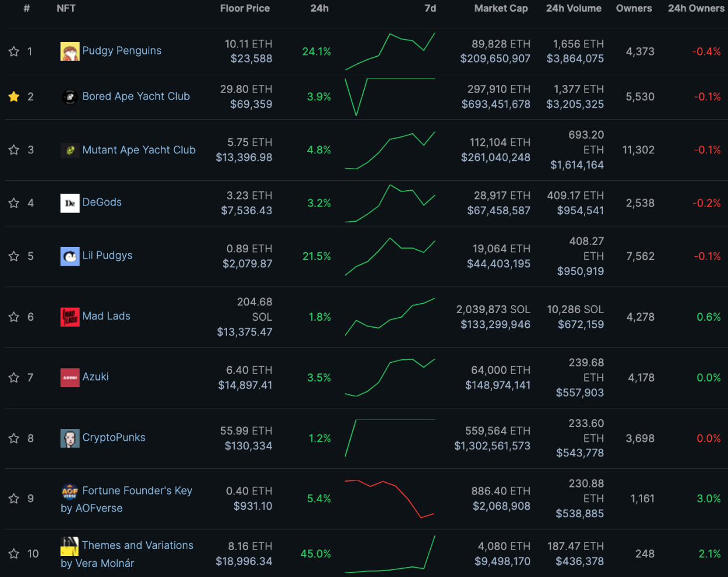Image resolution: width=728 pixels, height=577 pixels.
Task: Sort by Owners column header
Action: click(634, 8)
